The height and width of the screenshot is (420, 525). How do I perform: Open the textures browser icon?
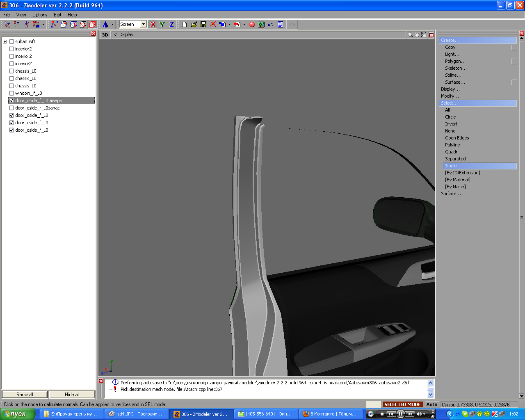pyautogui.click(x=261, y=25)
